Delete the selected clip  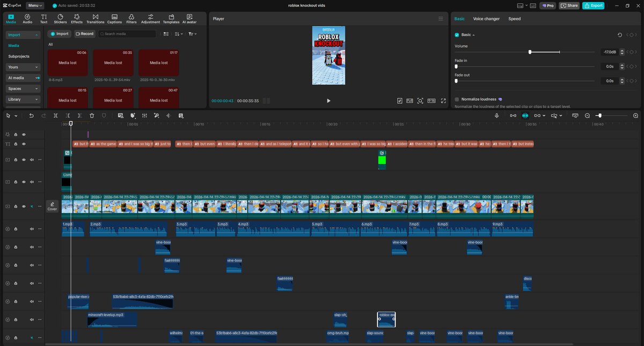tap(92, 116)
